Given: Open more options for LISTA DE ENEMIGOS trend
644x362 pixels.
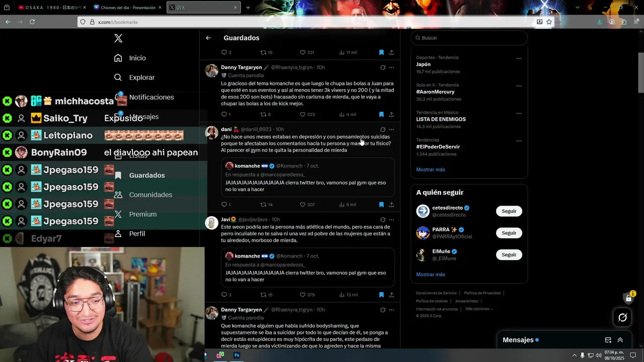Looking at the screenshot, I should click(519, 113).
